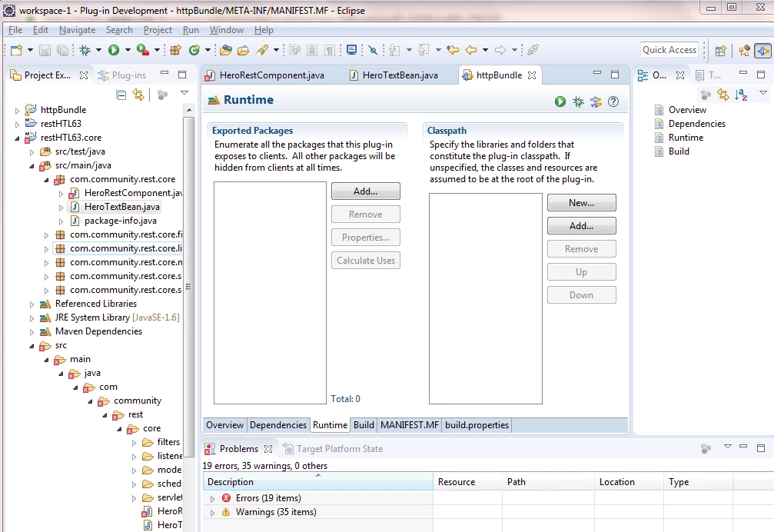Click the External Tools run icon

143,50
